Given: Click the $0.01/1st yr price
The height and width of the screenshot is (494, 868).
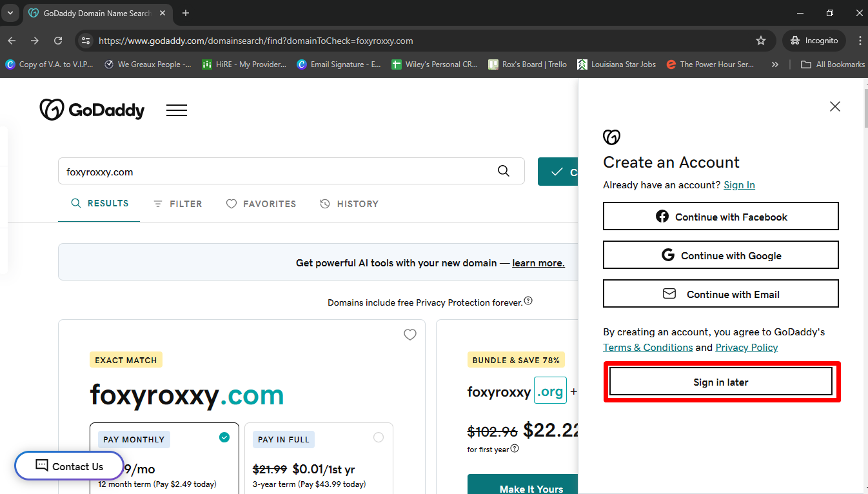Looking at the screenshot, I should tap(324, 469).
